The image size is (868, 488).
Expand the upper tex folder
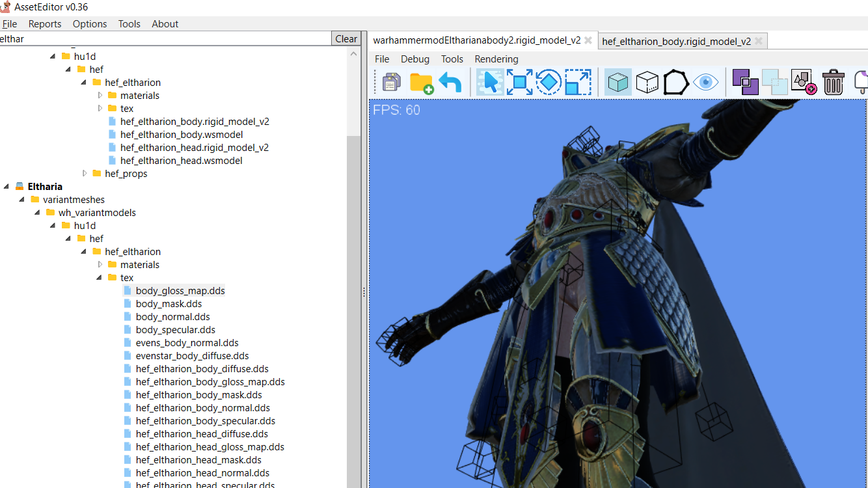tap(100, 108)
